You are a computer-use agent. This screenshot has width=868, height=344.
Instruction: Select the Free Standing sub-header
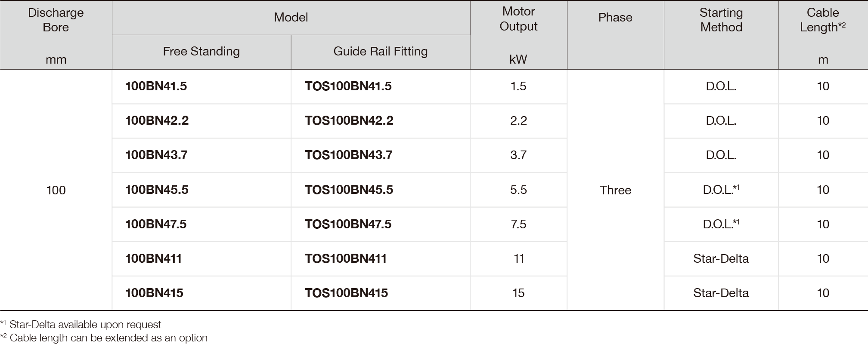click(x=201, y=51)
